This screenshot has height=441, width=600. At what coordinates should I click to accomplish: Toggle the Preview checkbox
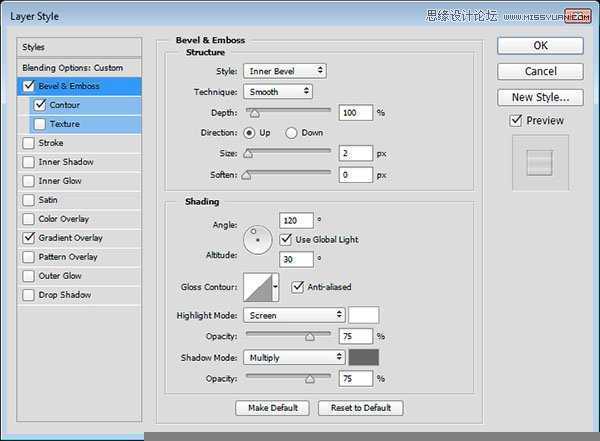click(516, 121)
